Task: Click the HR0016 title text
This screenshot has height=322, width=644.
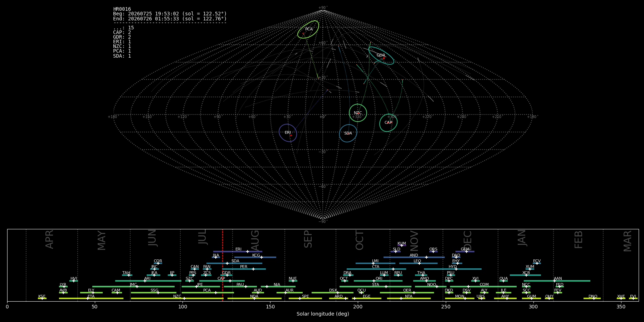Action: tap(122, 9)
